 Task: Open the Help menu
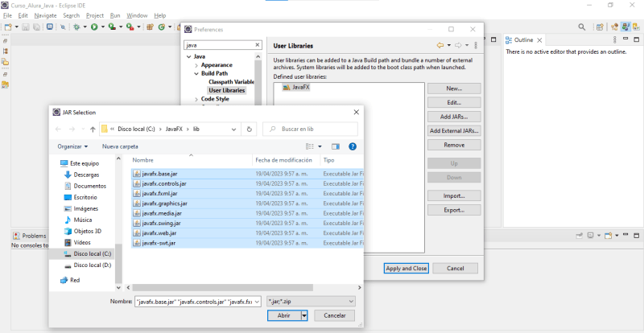click(159, 15)
